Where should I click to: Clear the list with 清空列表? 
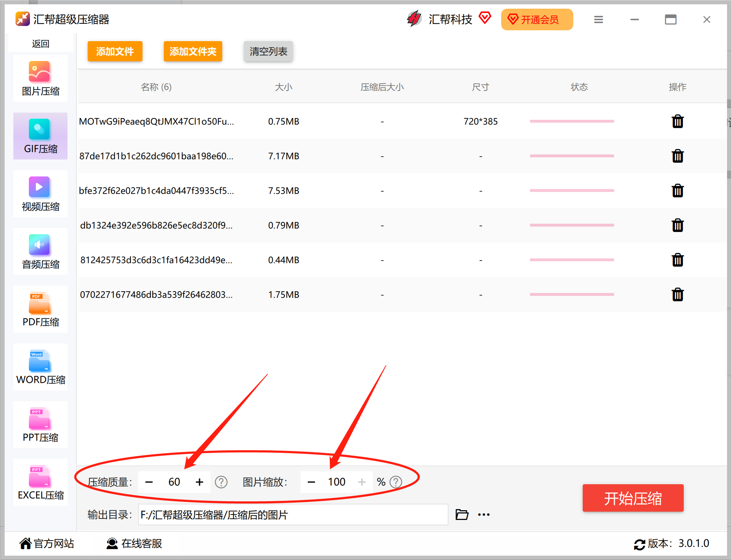(x=268, y=51)
